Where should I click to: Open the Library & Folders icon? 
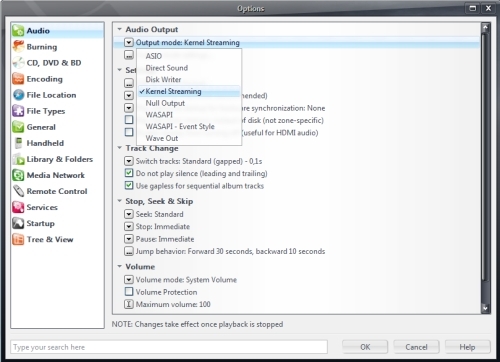tap(18, 159)
